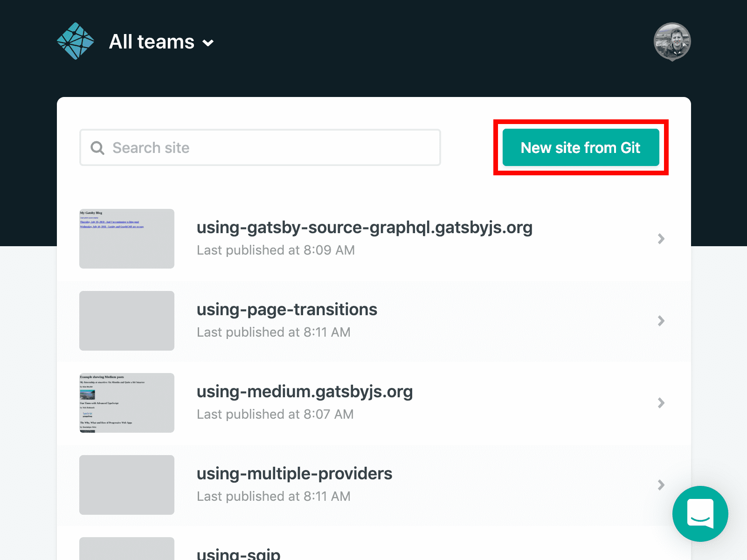Click the using-multiple-providers blank thumbnail

point(127,485)
